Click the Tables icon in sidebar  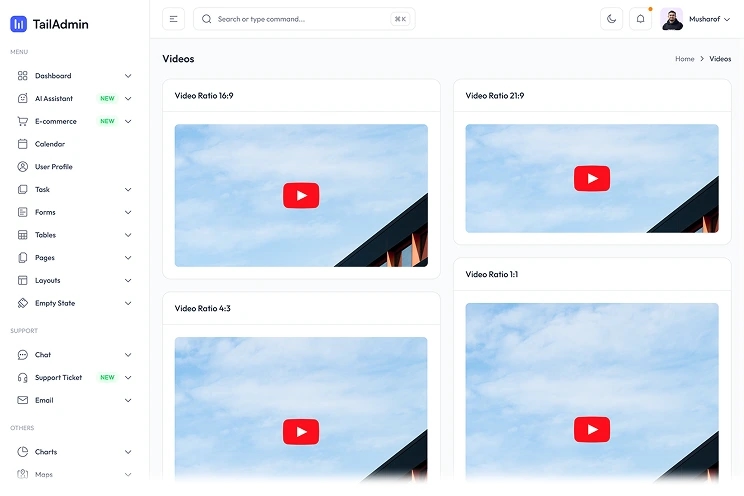coord(22,235)
